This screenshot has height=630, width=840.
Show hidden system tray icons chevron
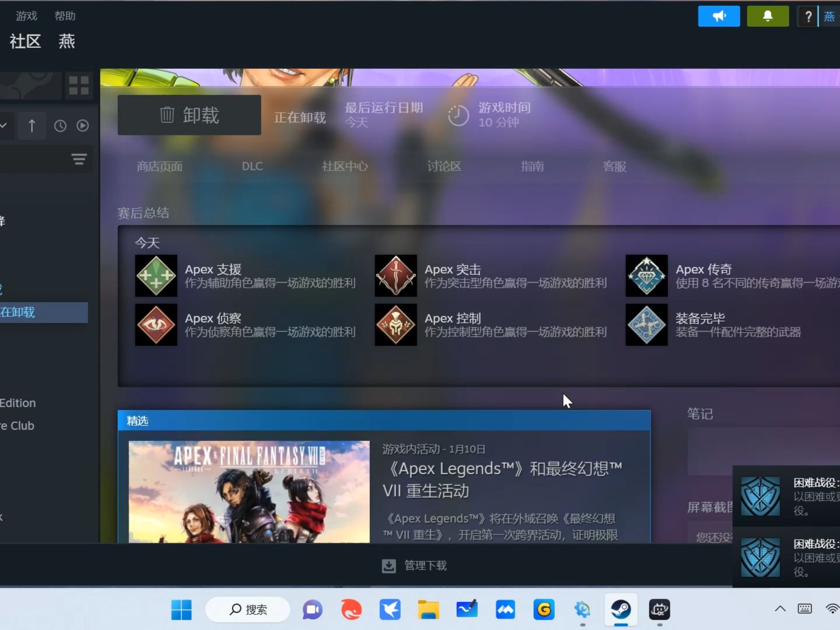coord(780,609)
